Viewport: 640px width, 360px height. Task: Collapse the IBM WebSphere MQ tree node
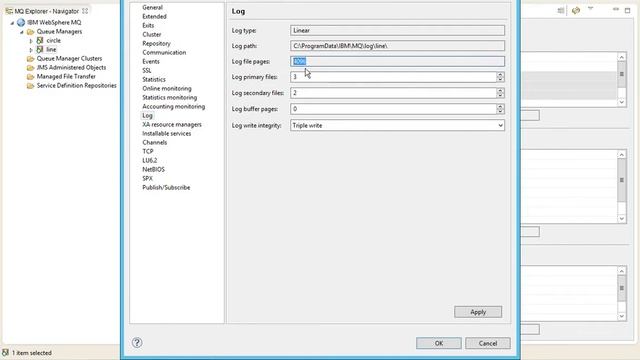pyautogui.click(x=12, y=23)
